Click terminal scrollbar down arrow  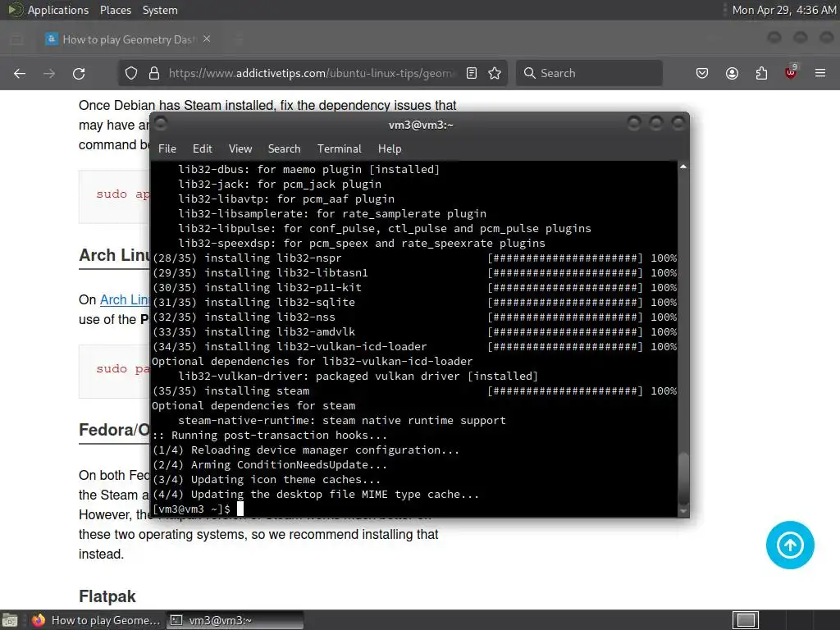pyautogui.click(x=683, y=511)
